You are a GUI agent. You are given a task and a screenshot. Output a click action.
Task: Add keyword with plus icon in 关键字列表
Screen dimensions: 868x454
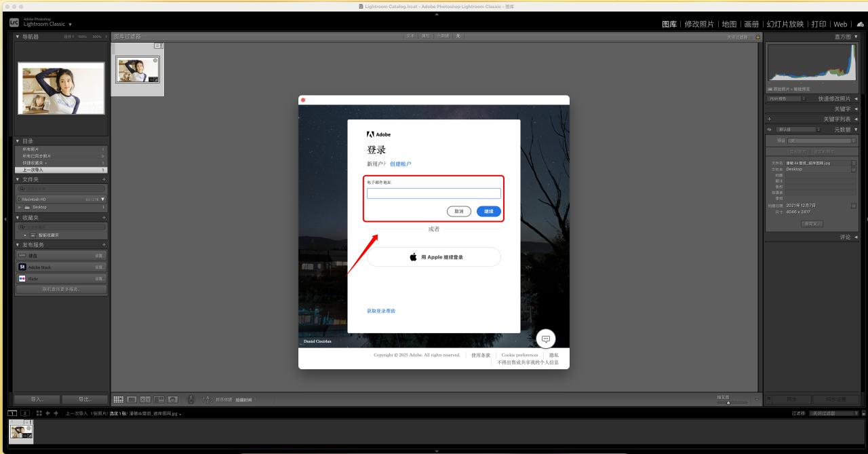tap(770, 119)
